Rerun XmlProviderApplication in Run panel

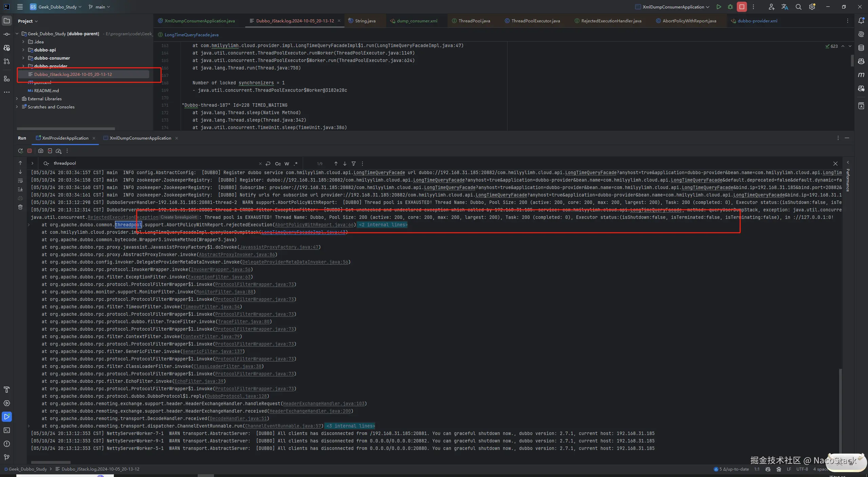coord(20,151)
